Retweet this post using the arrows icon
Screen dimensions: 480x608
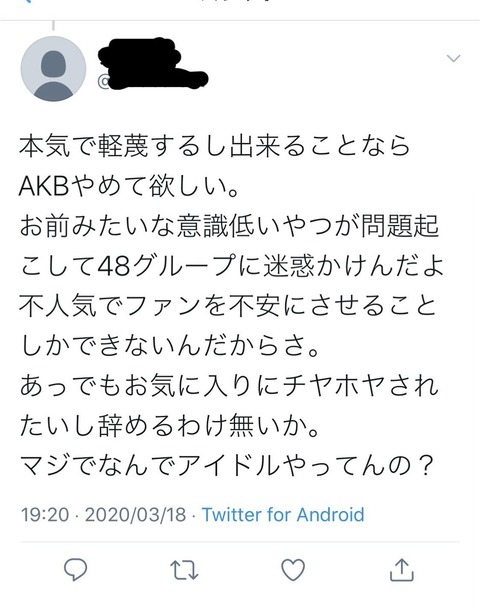click(184, 570)
